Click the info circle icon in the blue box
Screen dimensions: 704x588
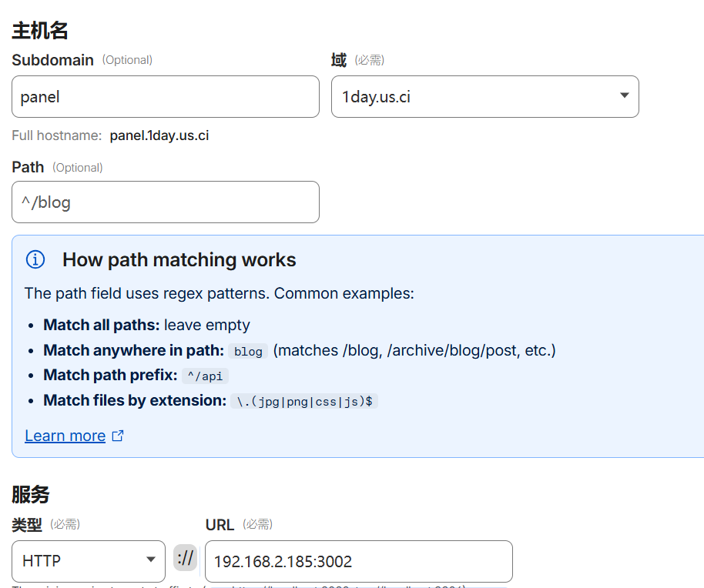pos(35,259)
